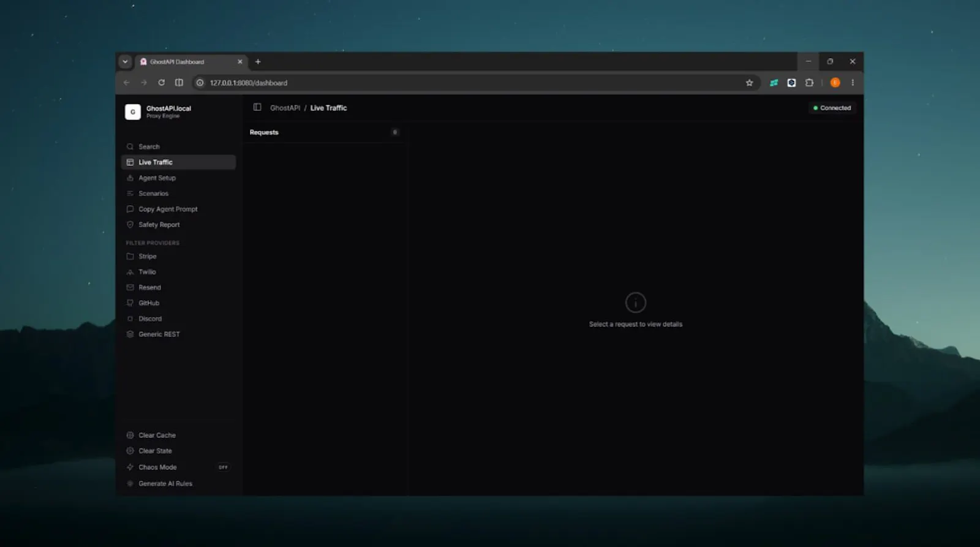Close the GhostAPI Dashboard tab
This screenshot has height=547, width=980.
[x=240, y=62]
